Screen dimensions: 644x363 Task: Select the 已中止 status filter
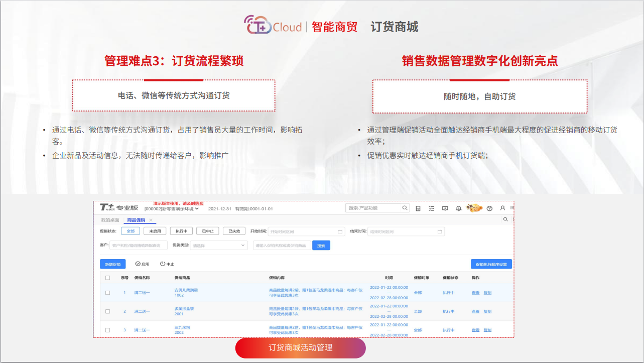207,231
